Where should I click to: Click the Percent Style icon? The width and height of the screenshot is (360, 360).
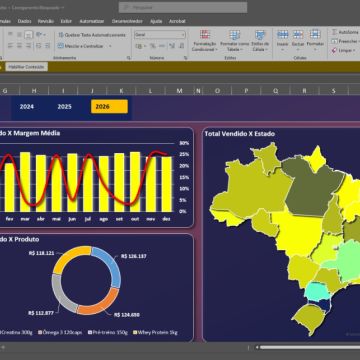click(x=153, y=46)
